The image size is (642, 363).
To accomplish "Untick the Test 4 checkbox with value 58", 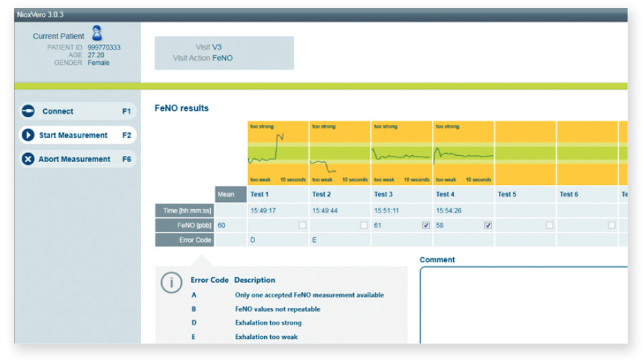I will click(x=488, y=225).
